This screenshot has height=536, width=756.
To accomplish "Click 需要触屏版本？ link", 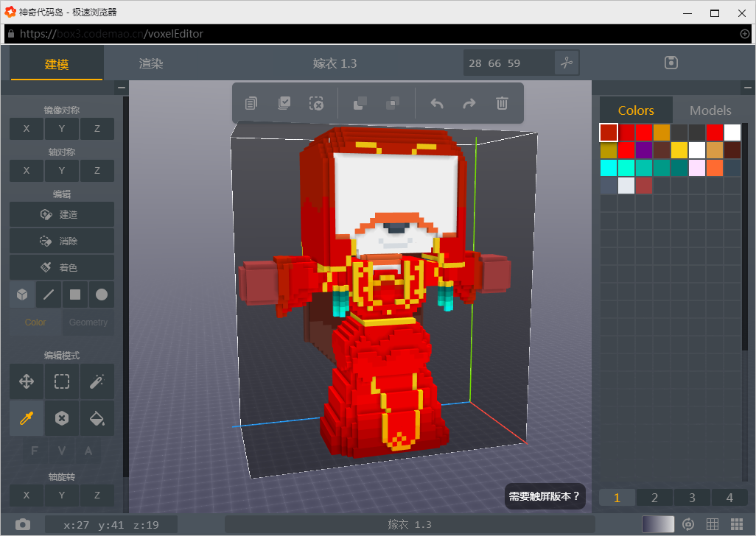I will 545,496.
